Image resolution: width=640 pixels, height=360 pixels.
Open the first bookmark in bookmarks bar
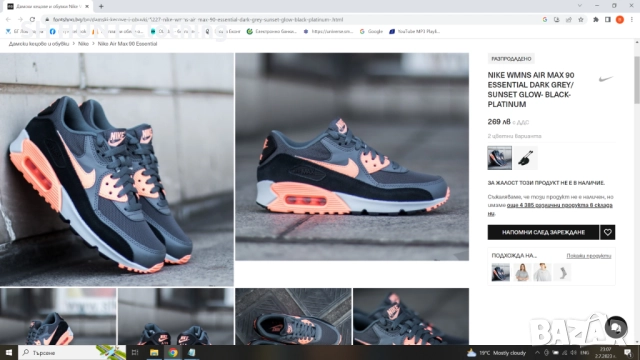(x=24, y=31)
